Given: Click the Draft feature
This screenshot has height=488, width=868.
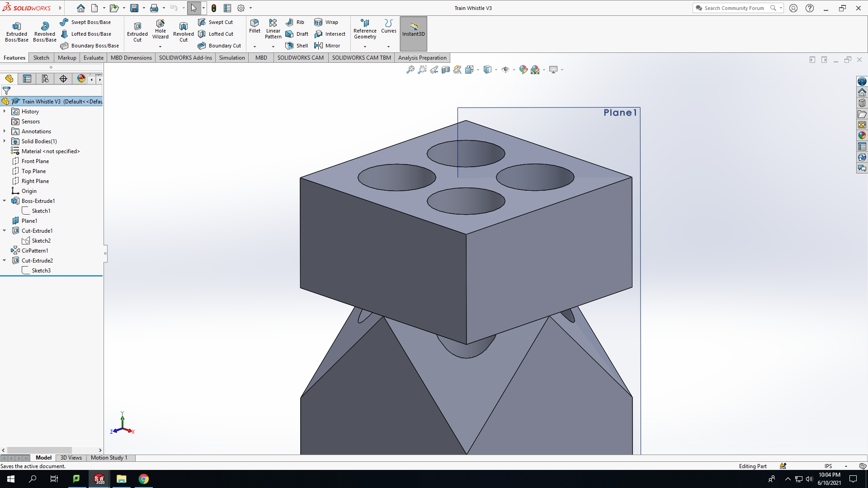Looking at the screenshot, I should [x=297, y=34].
